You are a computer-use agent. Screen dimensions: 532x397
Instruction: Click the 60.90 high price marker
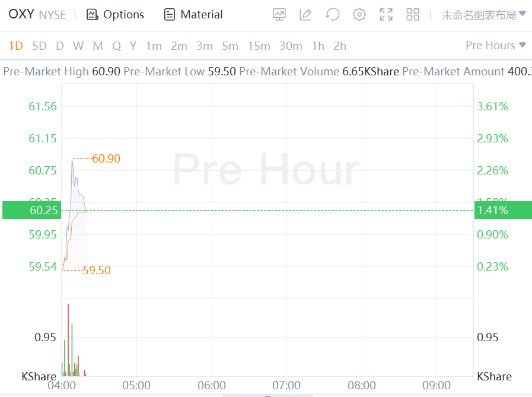(x=106, y=158)
